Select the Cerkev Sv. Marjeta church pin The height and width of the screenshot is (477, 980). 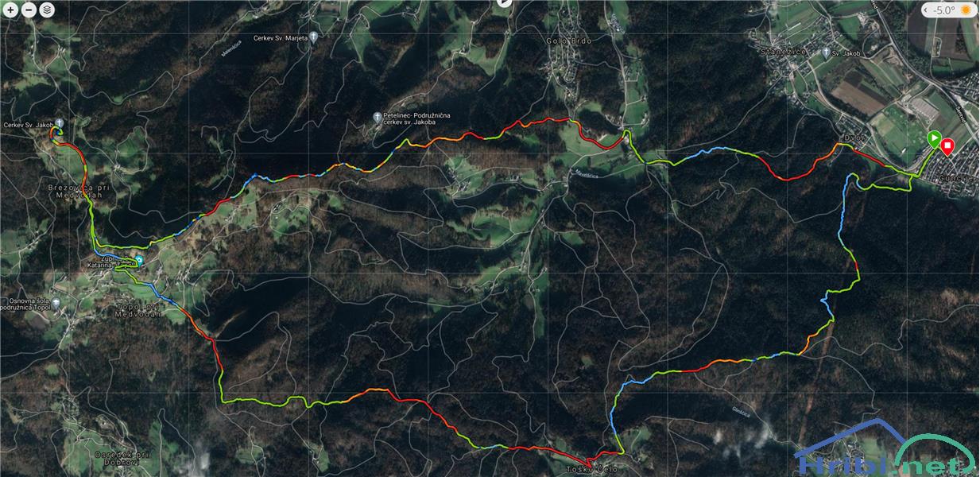pyautogui.click(x=314, y=37)
